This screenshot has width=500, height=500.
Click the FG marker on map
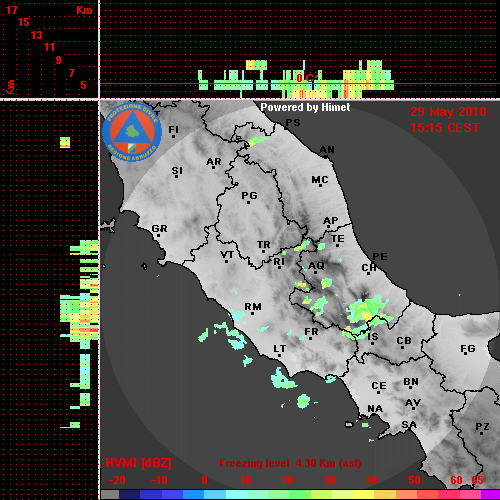click(466, 353)
